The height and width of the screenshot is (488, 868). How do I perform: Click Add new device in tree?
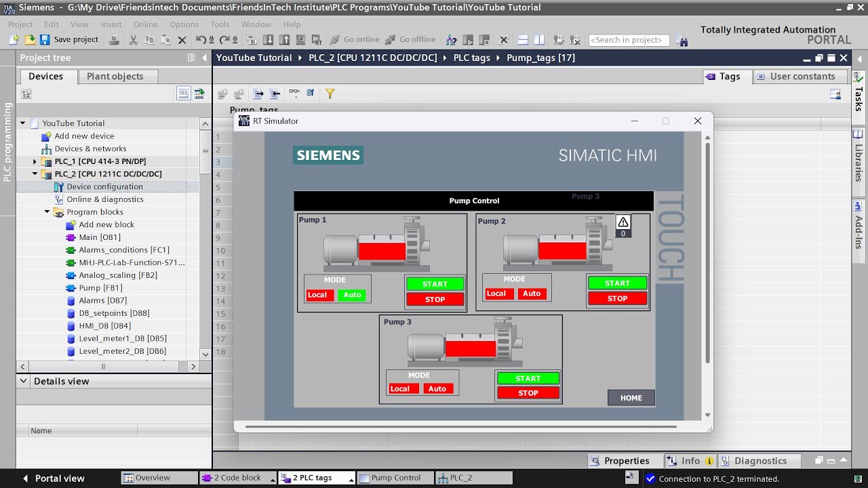pyautogui.click(x=84, y=136)
